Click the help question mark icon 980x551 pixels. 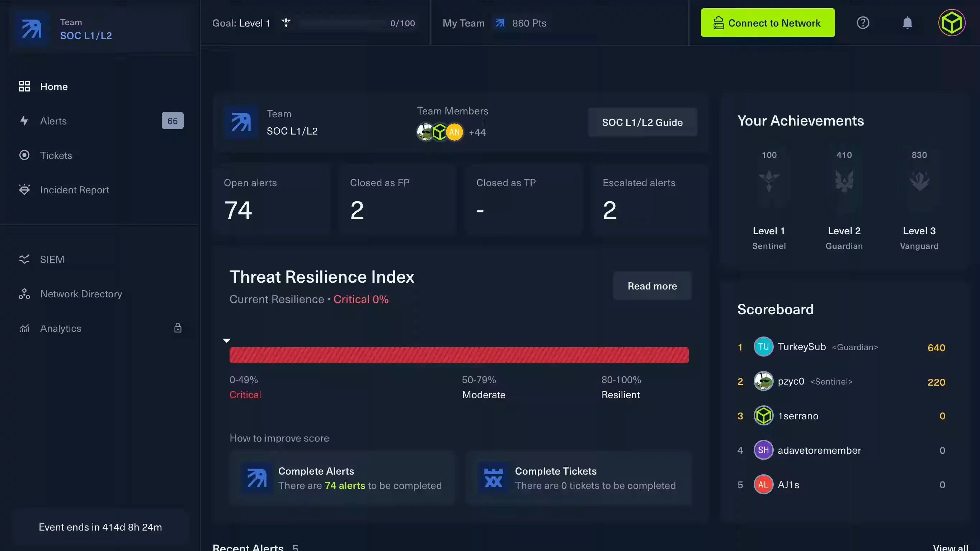(862, 23)
